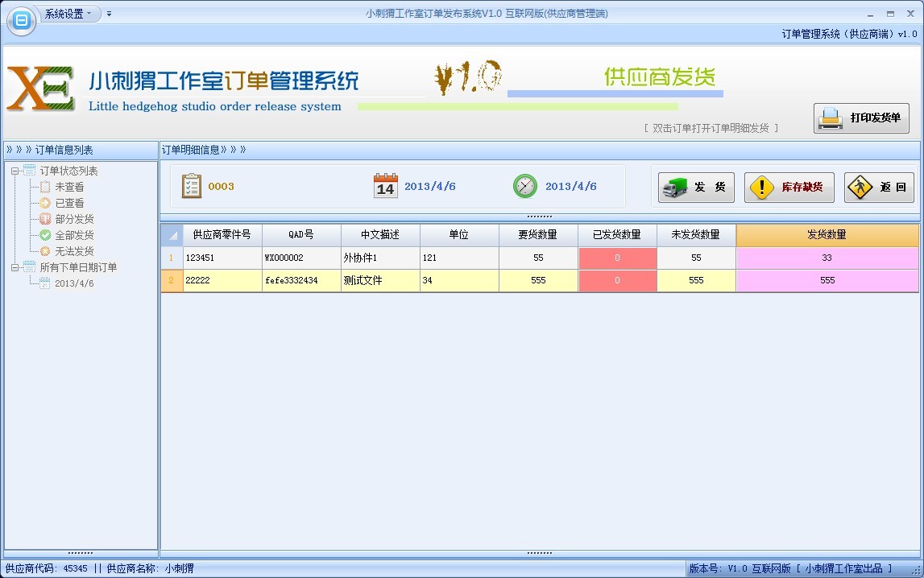Click the 发货数量 cell showing 33

point(827,258)
